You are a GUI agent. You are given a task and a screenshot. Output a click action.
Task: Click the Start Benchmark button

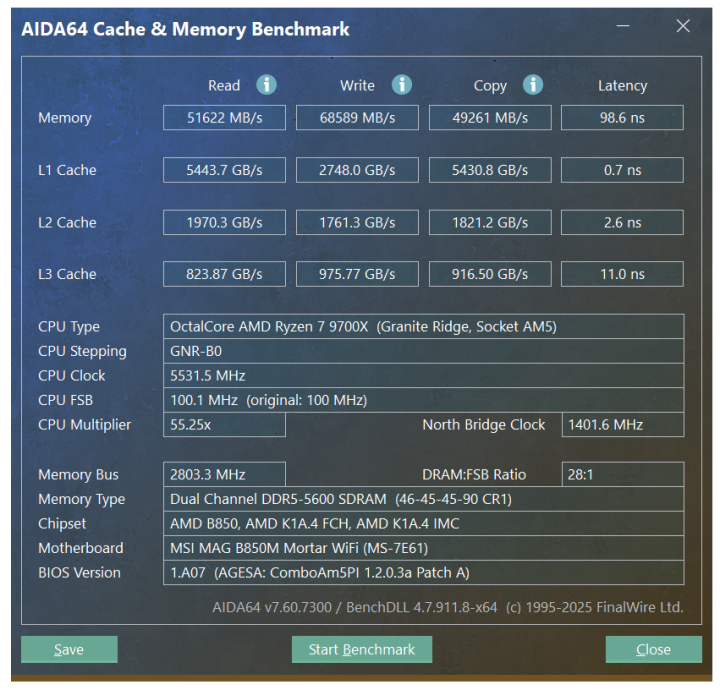[362, 649]
